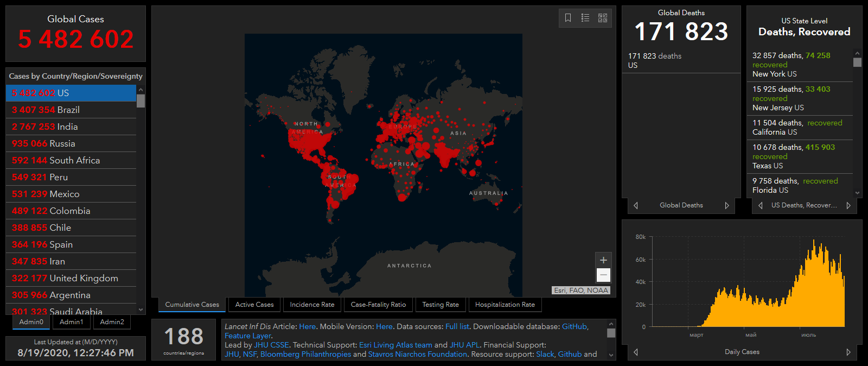Select Argentina in the country list

[x=71, y=295]
